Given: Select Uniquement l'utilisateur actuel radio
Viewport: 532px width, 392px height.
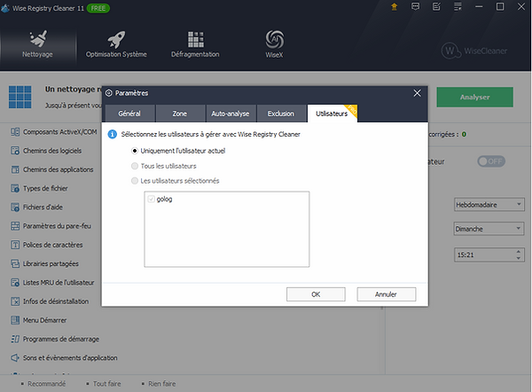Looking at the screenshot, I should (135, 151).
